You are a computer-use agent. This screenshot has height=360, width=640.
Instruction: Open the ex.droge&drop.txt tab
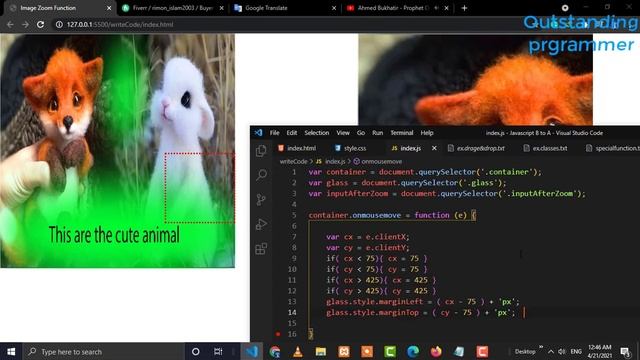(476, 148)
